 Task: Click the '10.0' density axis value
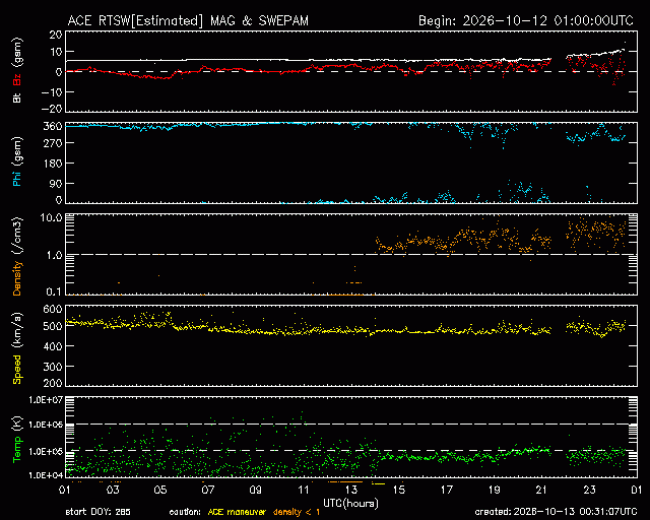[x=51, y=218]
